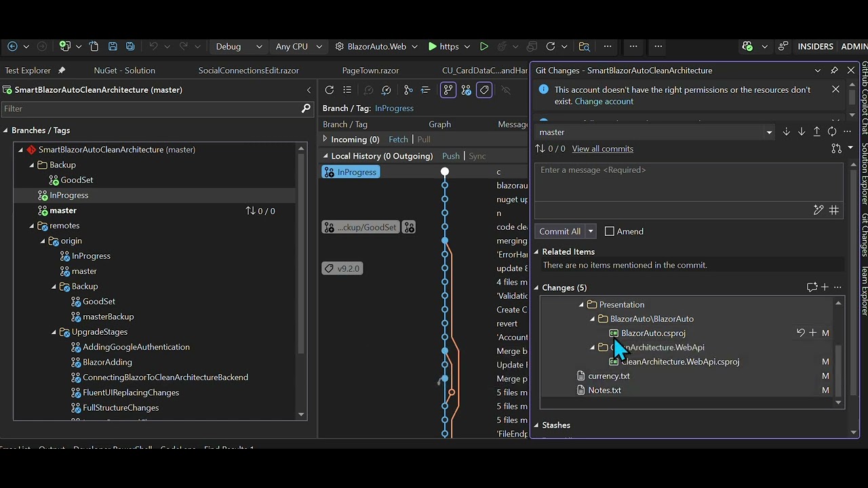The width and height of the screenshot is (868, 488).
Task: Click the Refresh icon in the Git Repository toolbar
Action: click(x=330, y=90)
